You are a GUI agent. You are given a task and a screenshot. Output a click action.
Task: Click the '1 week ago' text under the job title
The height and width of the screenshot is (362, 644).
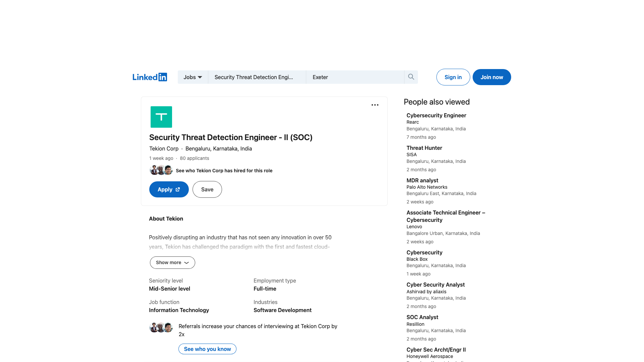tap(161, 158)
